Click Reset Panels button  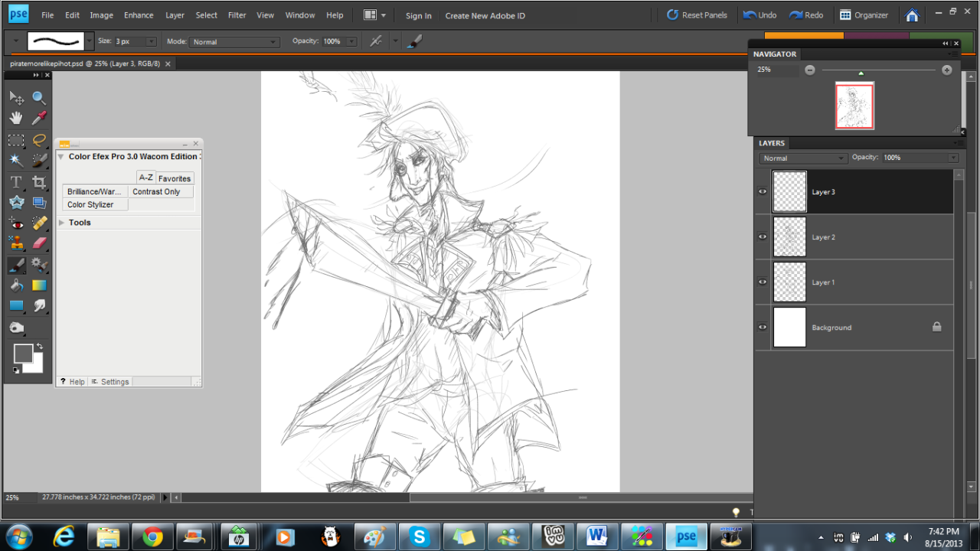click(x=697, y=15)
